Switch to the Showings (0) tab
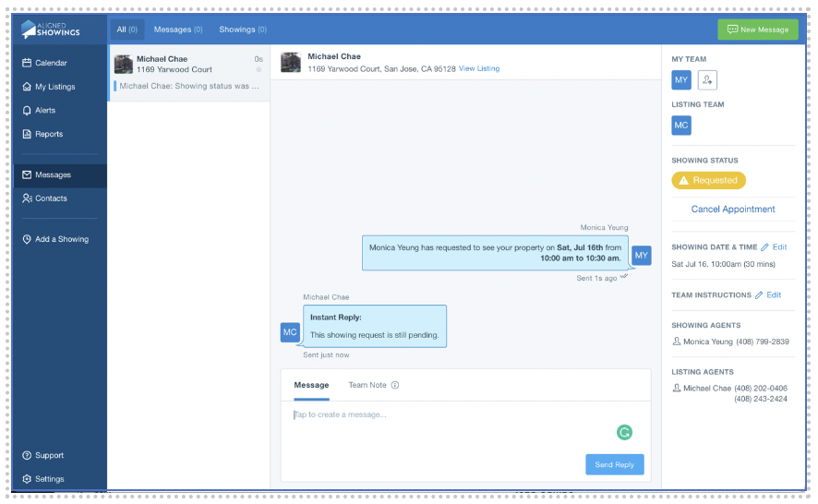The image size is (818, 504). click(x=243, y=30)
